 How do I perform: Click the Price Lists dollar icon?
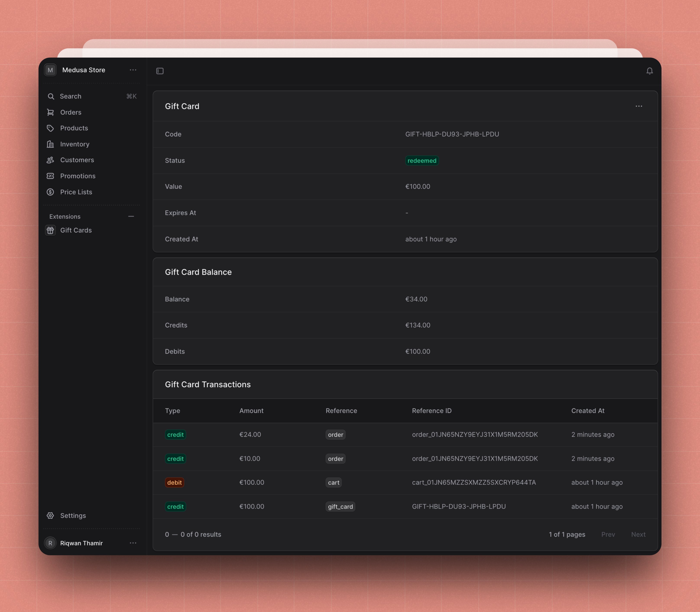pyautogui.click(x=51, y=192)
